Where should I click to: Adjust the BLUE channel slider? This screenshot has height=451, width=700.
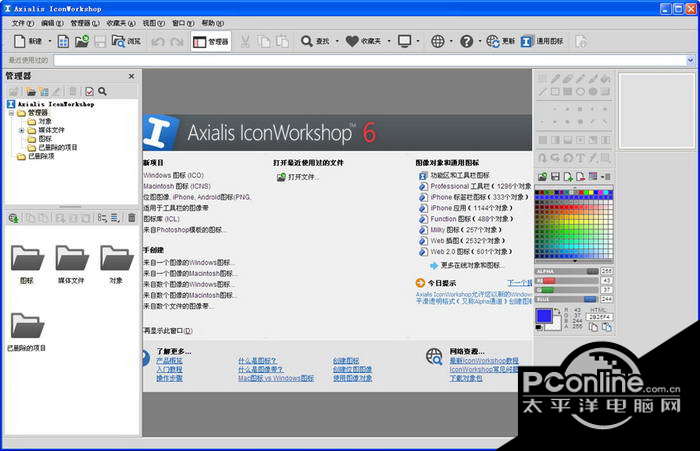tap(567, 299)
